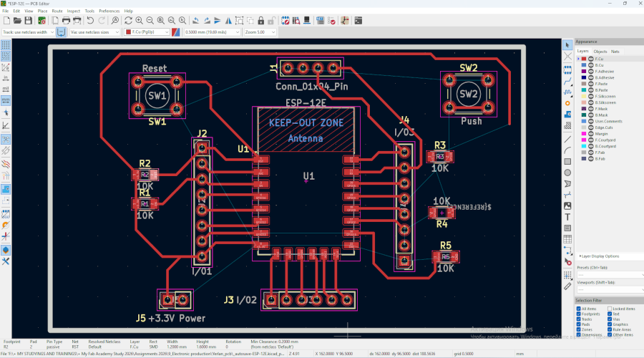
Task: Switch to the Objects tab
Action: (x=600, y=52)
